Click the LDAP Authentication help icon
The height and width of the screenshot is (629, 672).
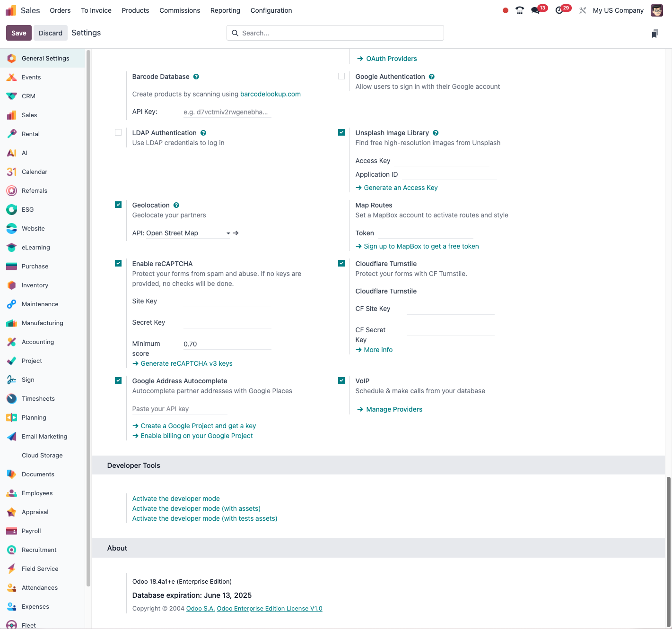pyautogui.click(x=203, y=133)
